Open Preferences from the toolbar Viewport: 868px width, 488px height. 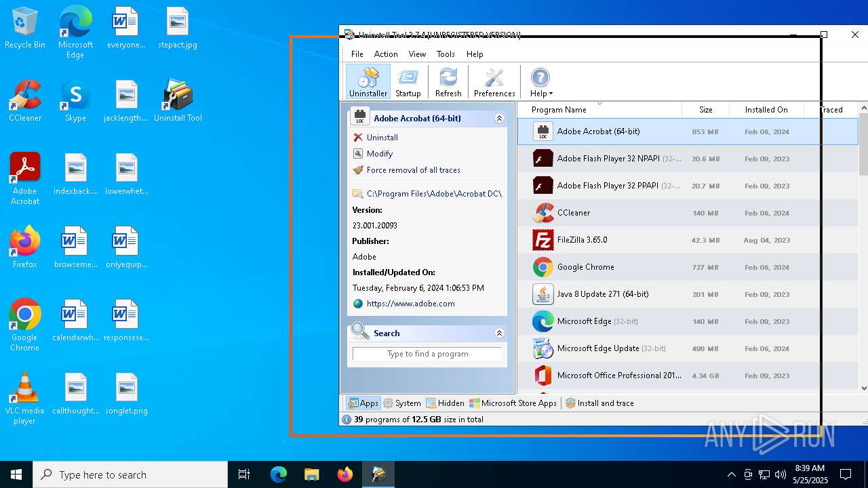pyautogui.click(x=494, y=82)
